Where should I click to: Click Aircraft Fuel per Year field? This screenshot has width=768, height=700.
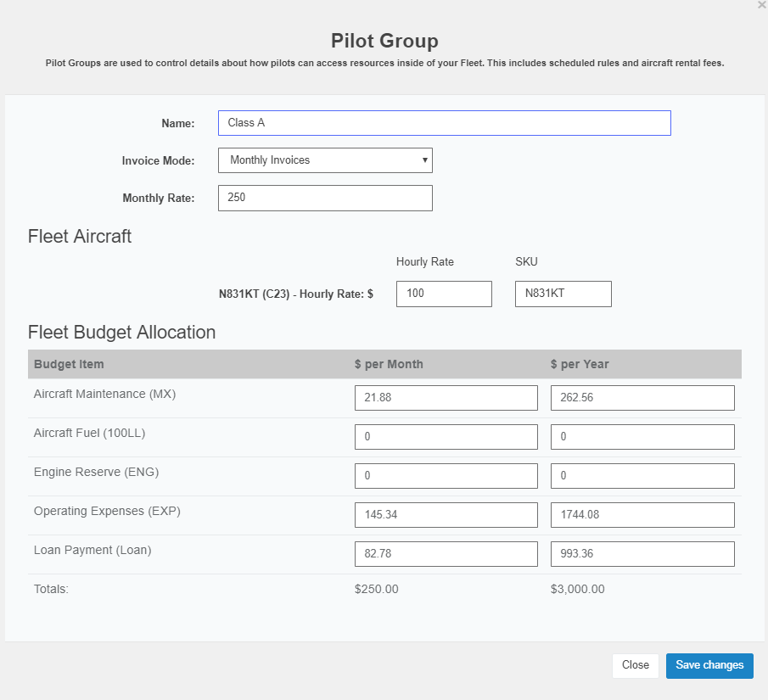(642, 437)
